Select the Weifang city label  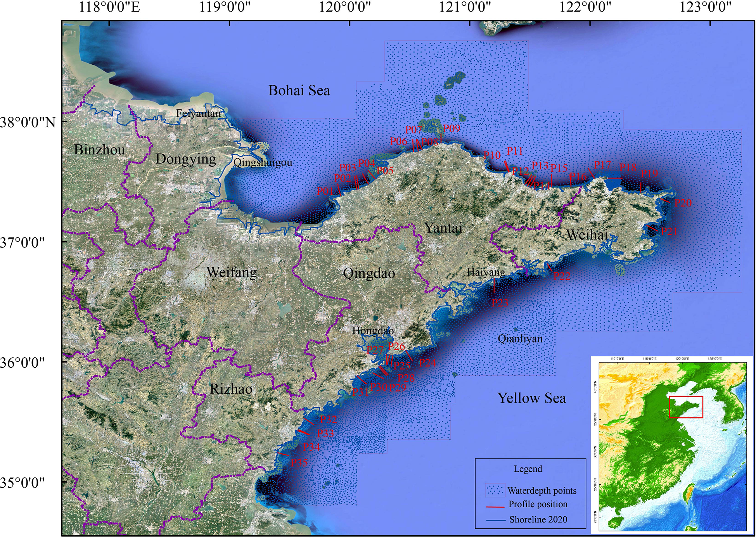(x=232, y=272)
